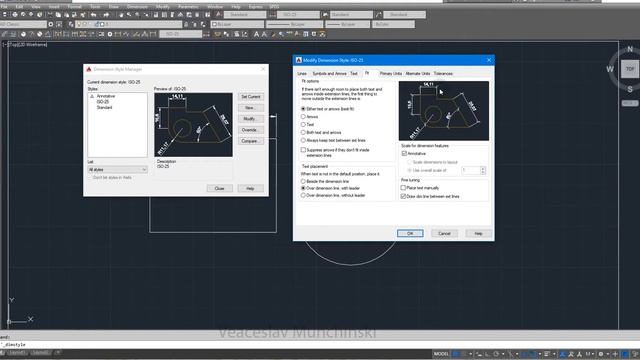Click the Text Style icon before Standard dropdown
The image size is (640, 360).
pos(219,15)
